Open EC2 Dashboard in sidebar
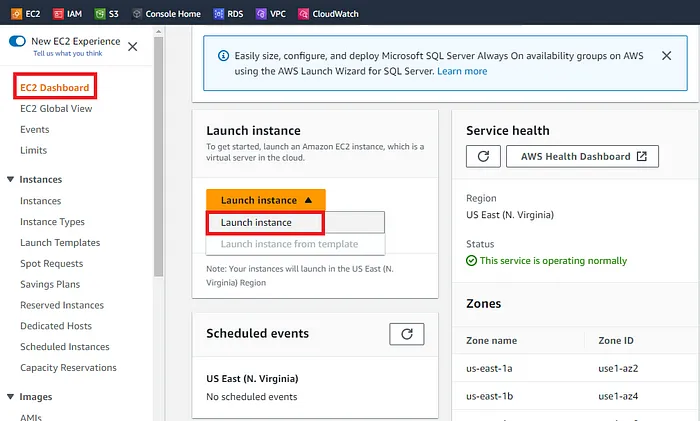Screen dimensions: 700x421 (54, 88)
